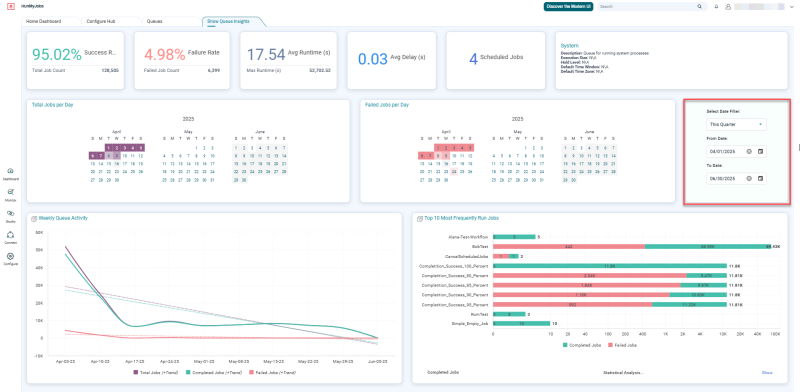
Task: Expand the This Quarter date filter dropdown
Action: point(736,124)
